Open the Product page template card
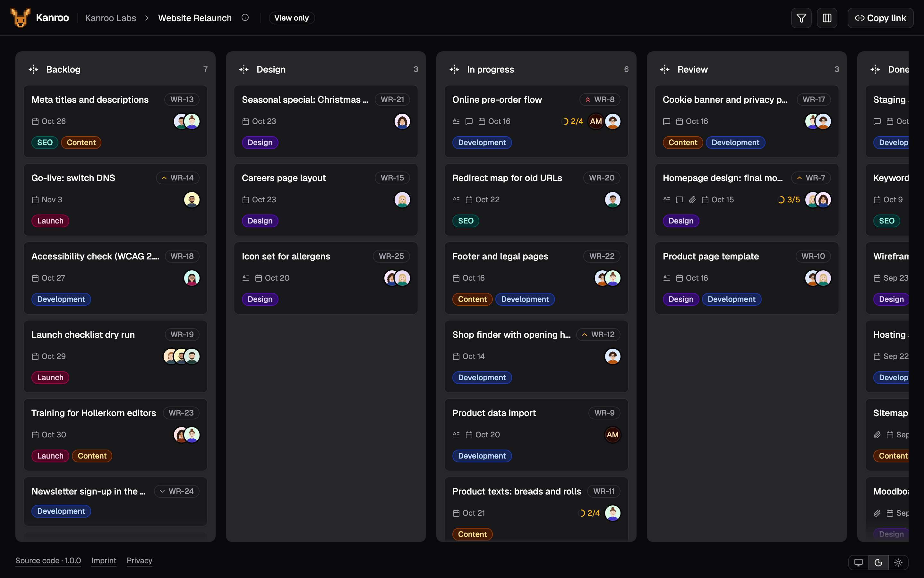Viewport: 924px width, 578px height. pyautogui.click(x=747, y=278)
